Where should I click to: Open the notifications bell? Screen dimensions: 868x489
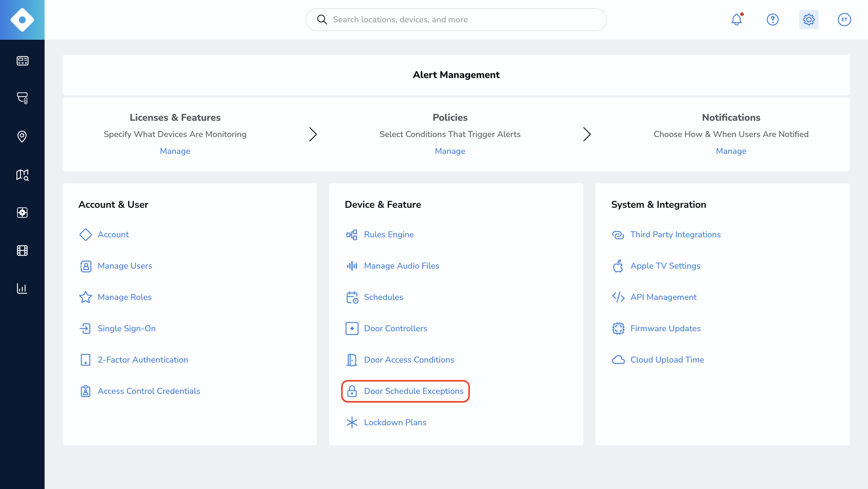[737, 20]
